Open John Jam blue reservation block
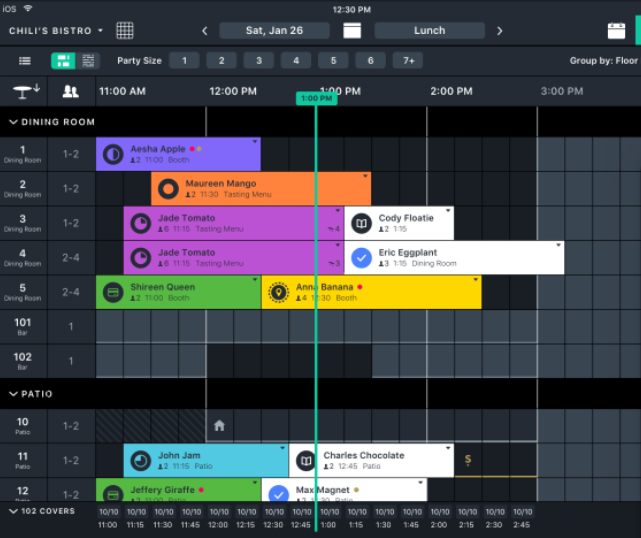This screenshot has width=641, height=538. pyautogui.click(x=206, y=461)
